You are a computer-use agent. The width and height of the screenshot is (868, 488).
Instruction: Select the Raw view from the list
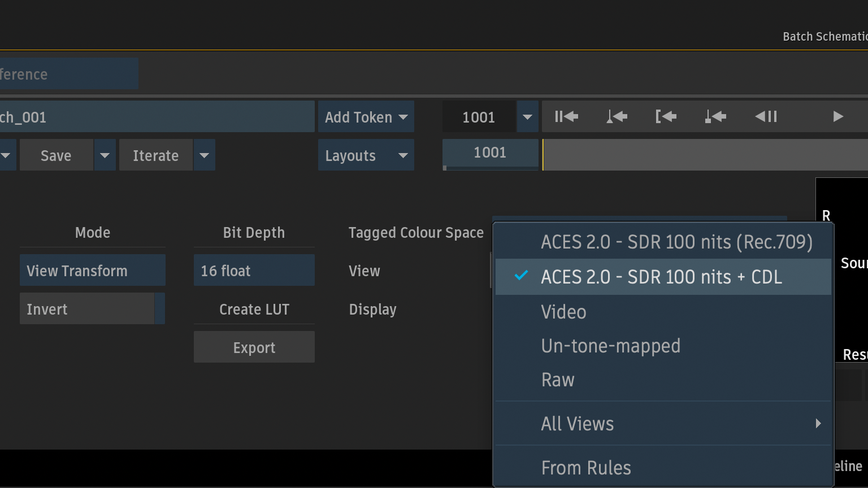(x=558, y=380)
